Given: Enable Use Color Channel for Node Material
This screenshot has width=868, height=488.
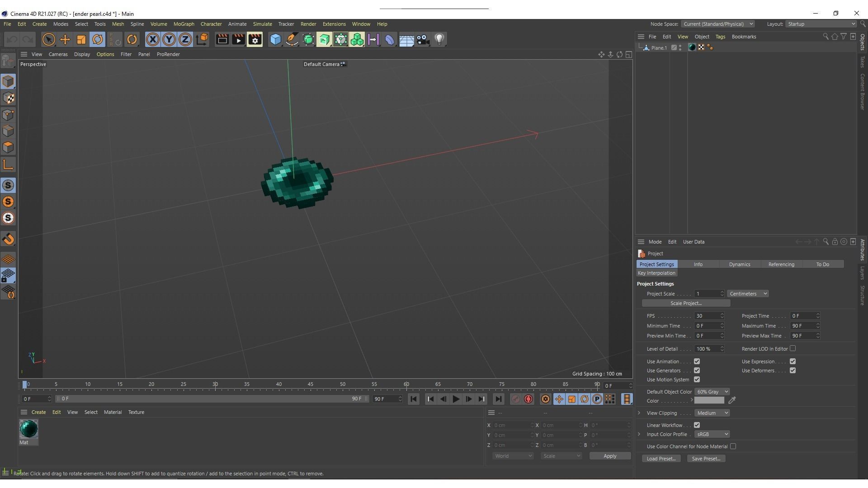Looking at the screenshot, I should pos(733,446).
